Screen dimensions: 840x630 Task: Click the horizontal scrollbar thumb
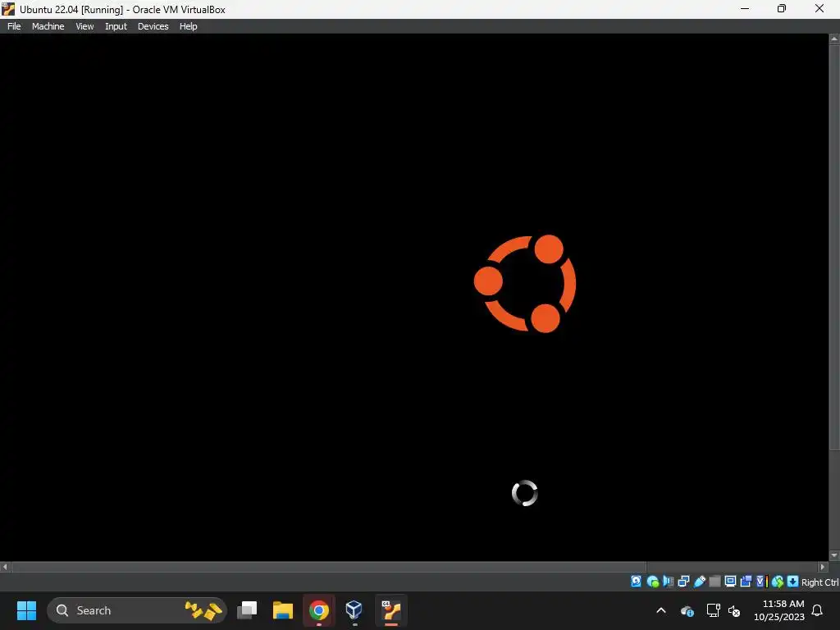point(329,566)
